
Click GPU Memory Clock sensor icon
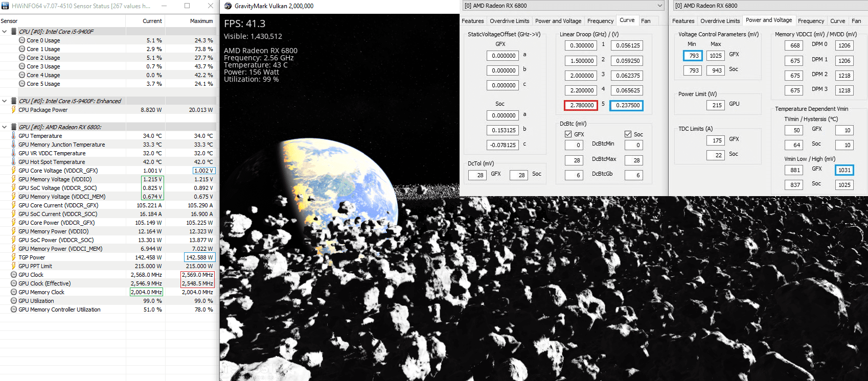(x=14, y=292)
